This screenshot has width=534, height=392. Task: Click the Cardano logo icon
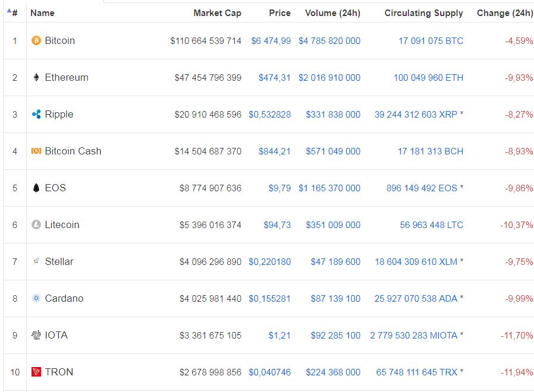[x=36, y=298]
